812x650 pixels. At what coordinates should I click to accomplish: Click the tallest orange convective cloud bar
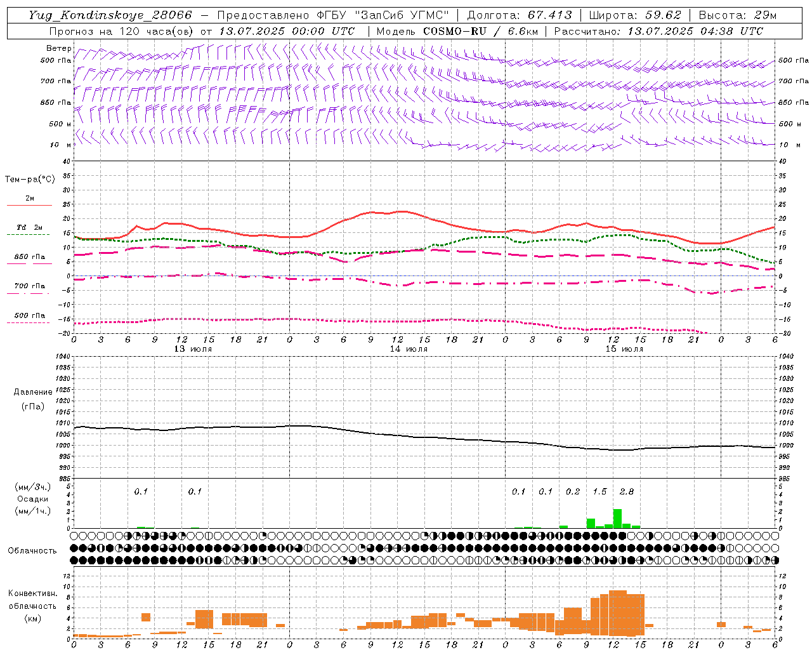coord(617,613)
